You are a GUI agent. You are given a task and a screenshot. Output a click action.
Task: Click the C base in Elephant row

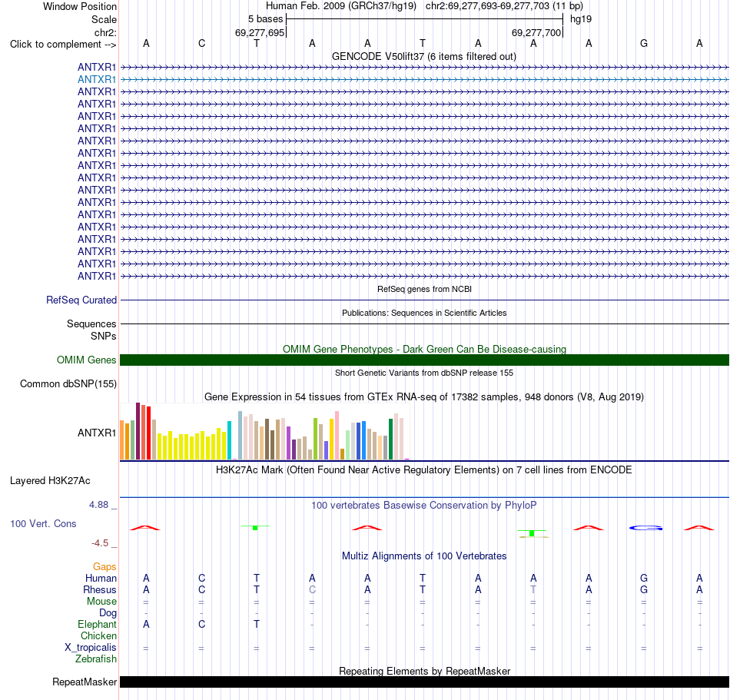click(201, 625)
